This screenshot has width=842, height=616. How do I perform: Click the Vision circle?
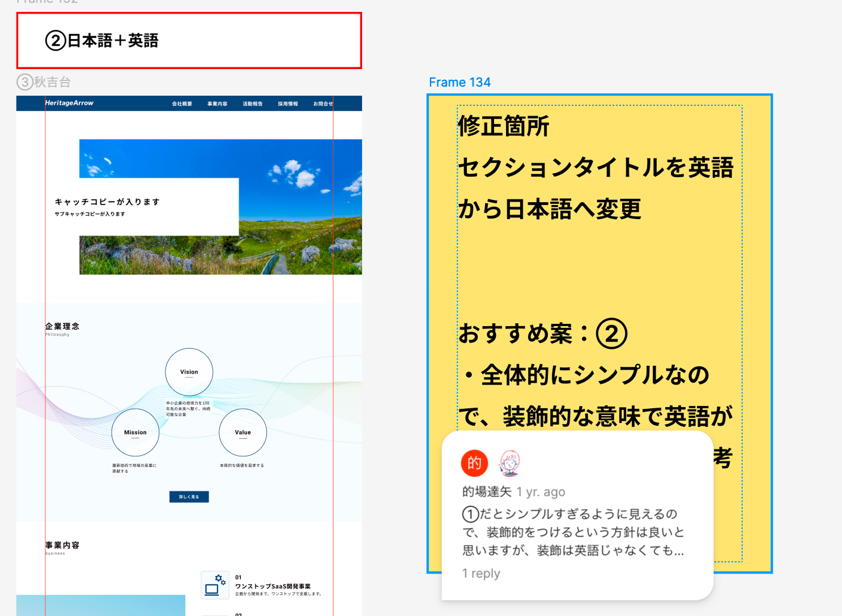[x=189, y=372]
